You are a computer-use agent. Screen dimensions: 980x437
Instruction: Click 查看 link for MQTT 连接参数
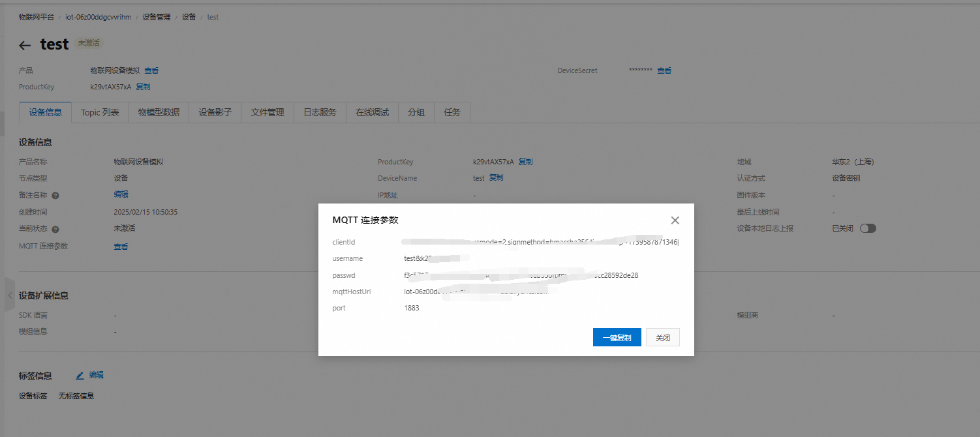click(x=121, y=247)
